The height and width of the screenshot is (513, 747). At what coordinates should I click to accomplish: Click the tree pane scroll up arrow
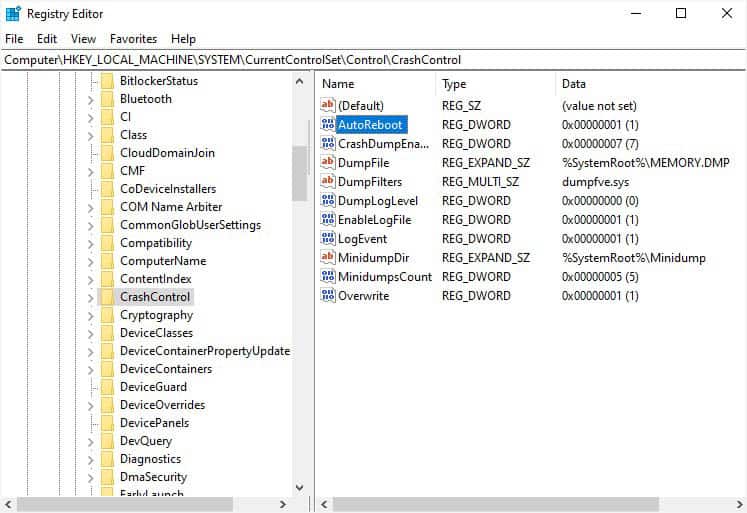click(x=300, y=81)
